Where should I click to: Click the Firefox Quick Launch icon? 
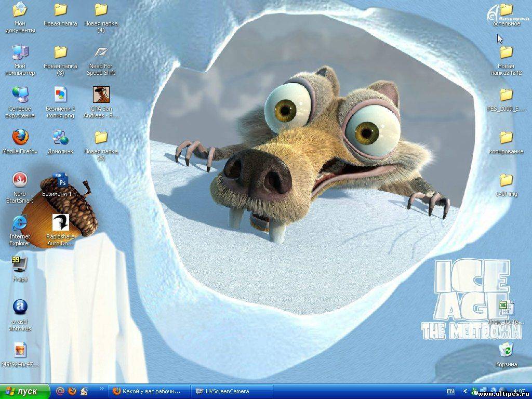[x=72, y=391]
